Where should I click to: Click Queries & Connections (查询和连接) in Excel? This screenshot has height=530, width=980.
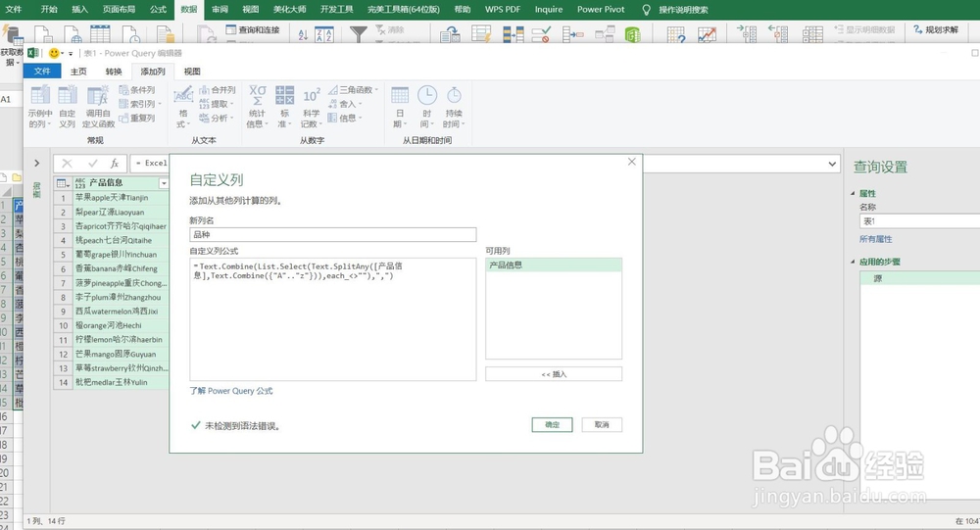pos(253,29)
